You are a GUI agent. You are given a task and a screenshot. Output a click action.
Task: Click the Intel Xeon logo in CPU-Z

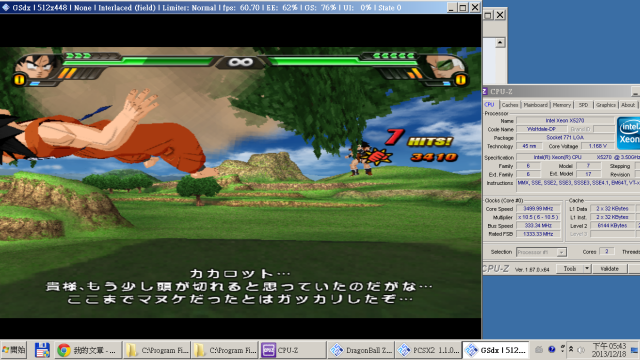[x=629, y=133]
